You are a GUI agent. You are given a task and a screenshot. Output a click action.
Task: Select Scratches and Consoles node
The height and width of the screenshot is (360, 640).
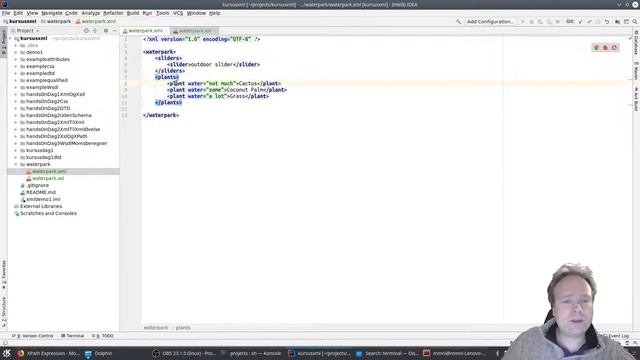[x=48, y=213]
